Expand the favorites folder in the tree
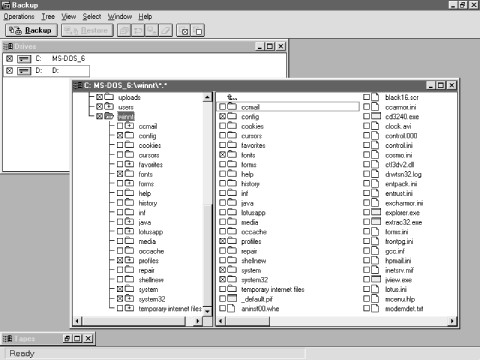The width and height of the screenshot is (481, 360). point(129,164)
